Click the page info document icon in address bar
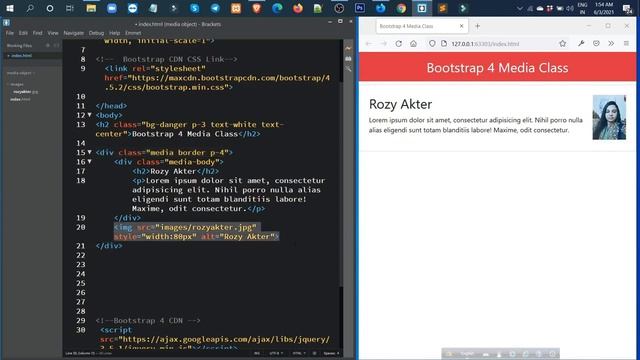Viewport: 640px width, 360px height. (x=444, y=44)
